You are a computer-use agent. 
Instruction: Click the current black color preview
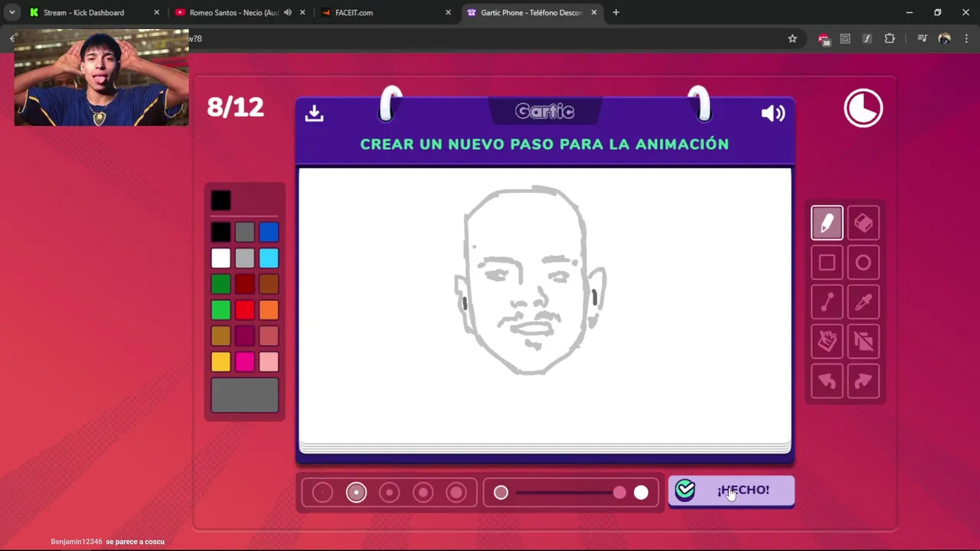pyautogui.click(x=220, y=201)
